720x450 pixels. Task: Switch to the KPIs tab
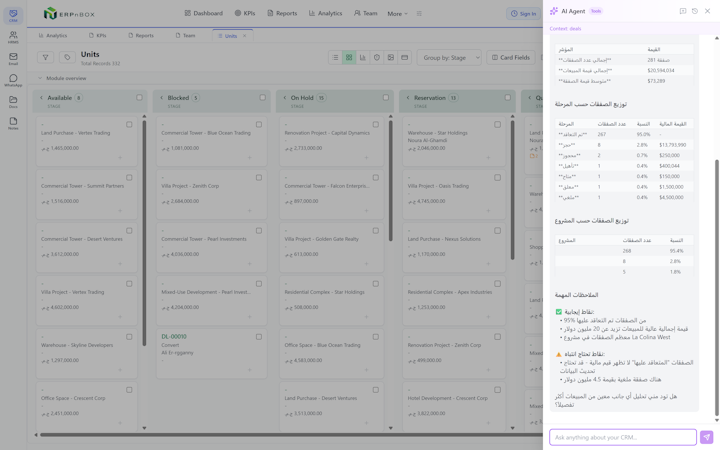pos(98,35)
